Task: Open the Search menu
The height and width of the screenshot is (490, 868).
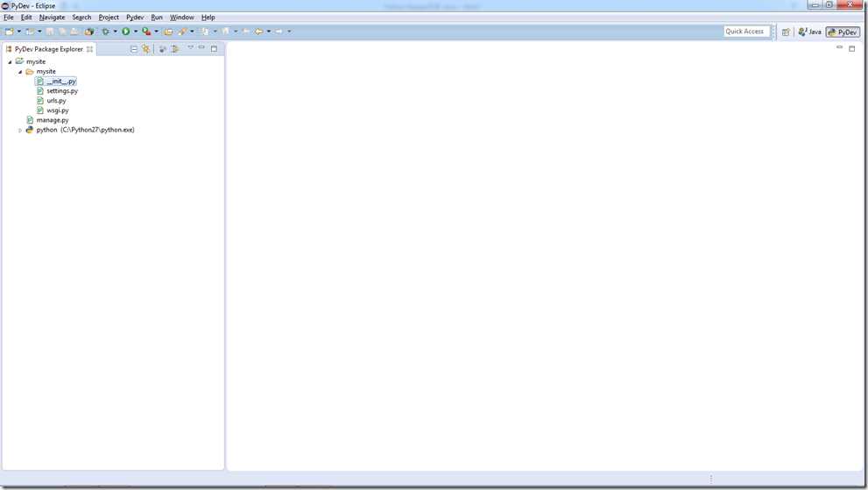Action: click(x=81, y=18)
